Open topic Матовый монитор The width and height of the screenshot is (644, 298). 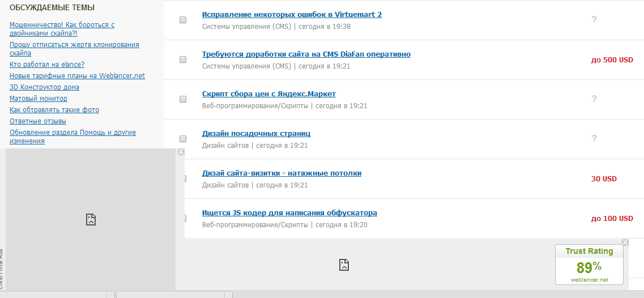[38, 99]
